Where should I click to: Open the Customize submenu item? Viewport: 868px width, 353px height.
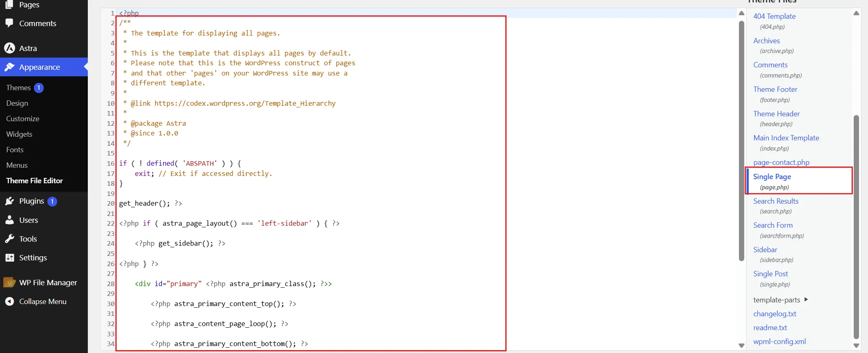pyautogui.click(x=23, y=119)
